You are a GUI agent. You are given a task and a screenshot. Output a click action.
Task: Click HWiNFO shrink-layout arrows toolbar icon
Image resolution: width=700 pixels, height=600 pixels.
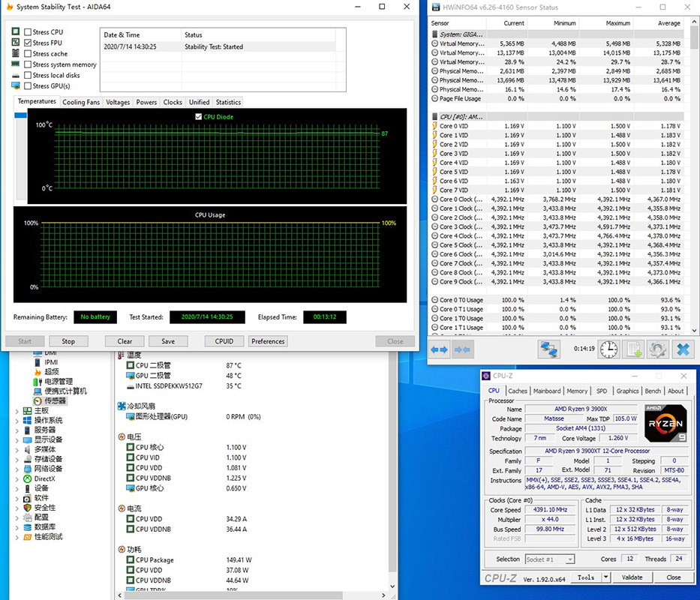462,349
